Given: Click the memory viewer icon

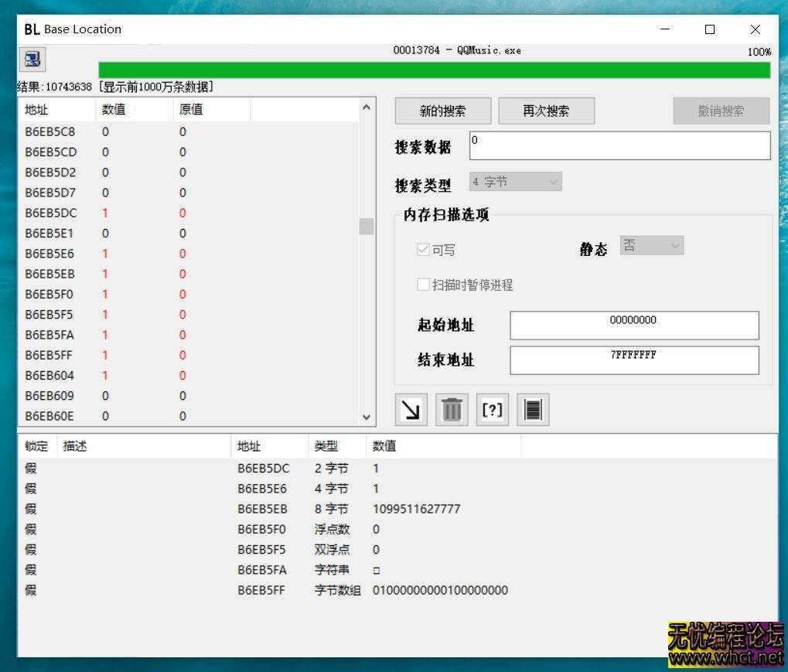Looking at the screenshot, I should tap(533, 410).
